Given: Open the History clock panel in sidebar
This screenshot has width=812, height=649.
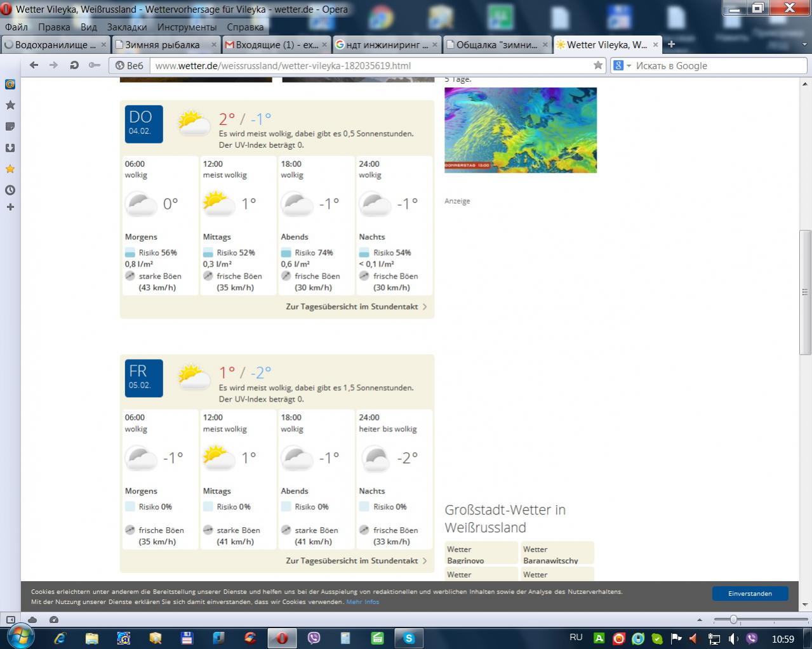Looking at the screenshot, I should pos(10,190).
